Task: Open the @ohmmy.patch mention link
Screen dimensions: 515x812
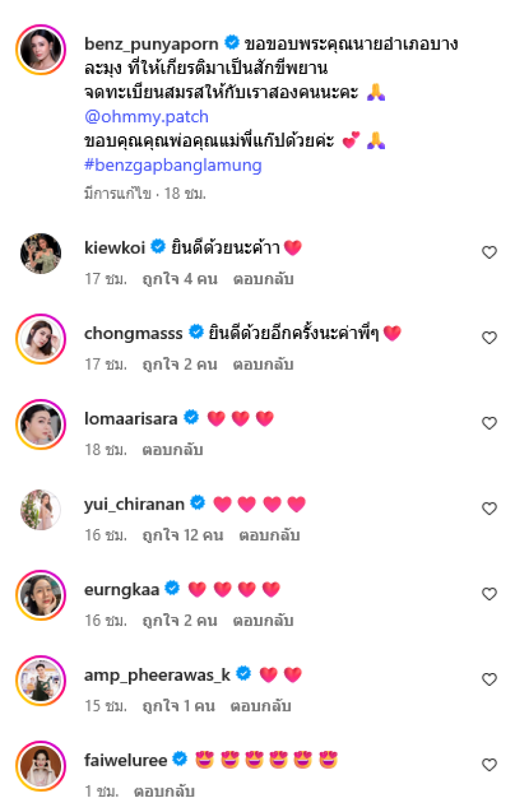Action: pyautogui.click(x=147, y=117)
